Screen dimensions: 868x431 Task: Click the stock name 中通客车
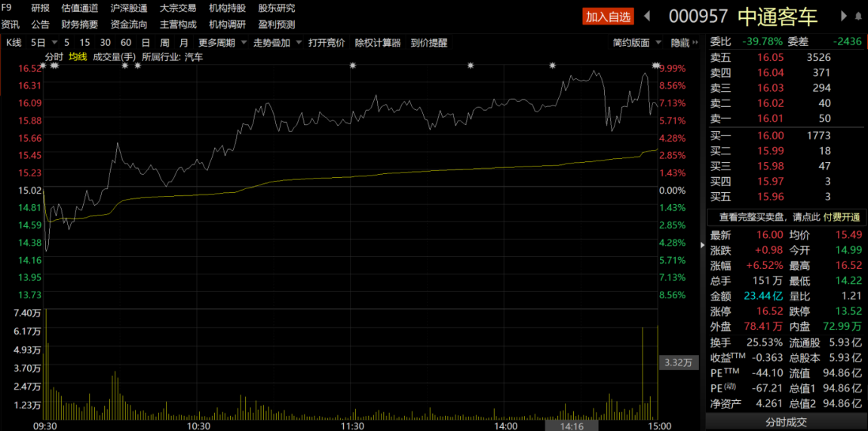[778, 17]
